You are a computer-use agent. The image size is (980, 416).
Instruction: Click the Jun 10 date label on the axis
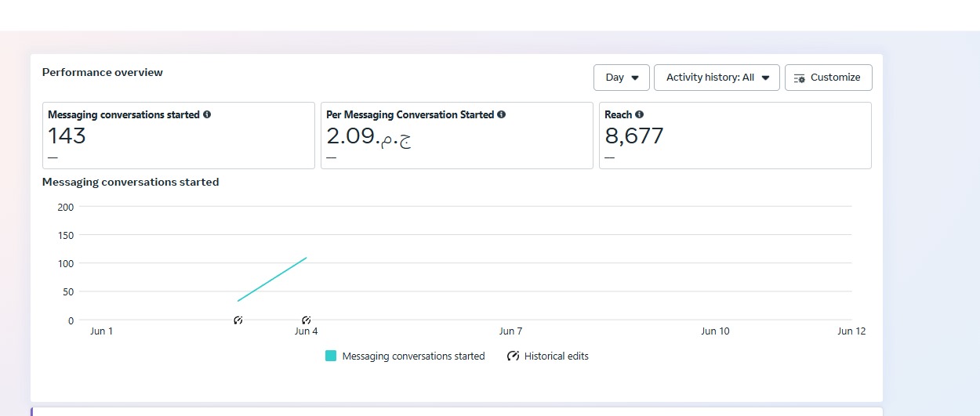[715, 331]
